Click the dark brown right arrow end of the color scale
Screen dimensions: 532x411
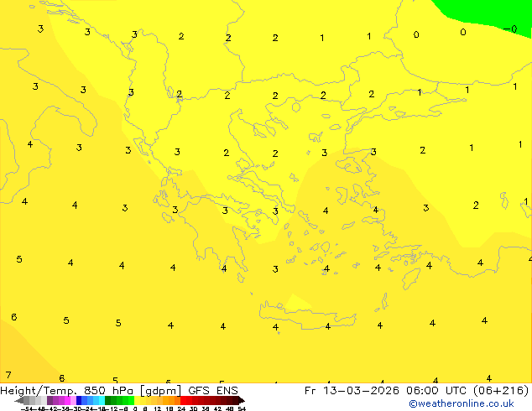(x=242, y=400)
